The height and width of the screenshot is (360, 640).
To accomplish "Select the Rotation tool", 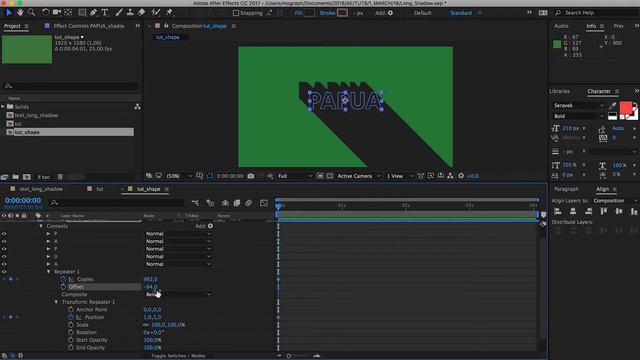I will click(x=45, y=13).
